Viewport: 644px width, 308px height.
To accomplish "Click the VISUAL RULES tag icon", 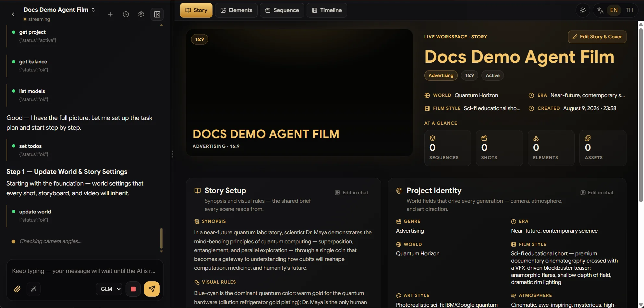I will pyautogui.click(x=197, y=282).
